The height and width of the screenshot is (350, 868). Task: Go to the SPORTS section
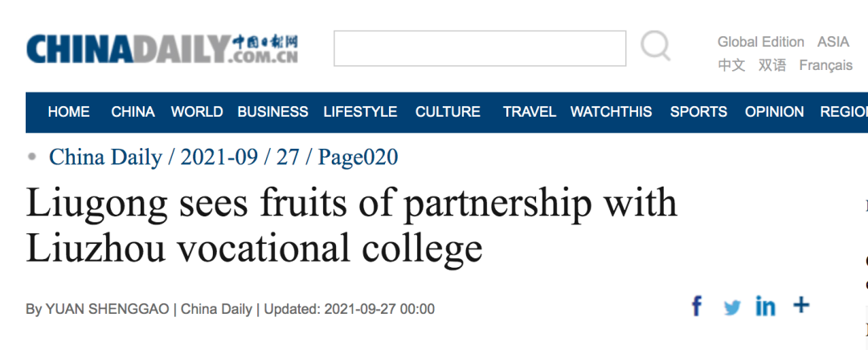coord(699,112)
